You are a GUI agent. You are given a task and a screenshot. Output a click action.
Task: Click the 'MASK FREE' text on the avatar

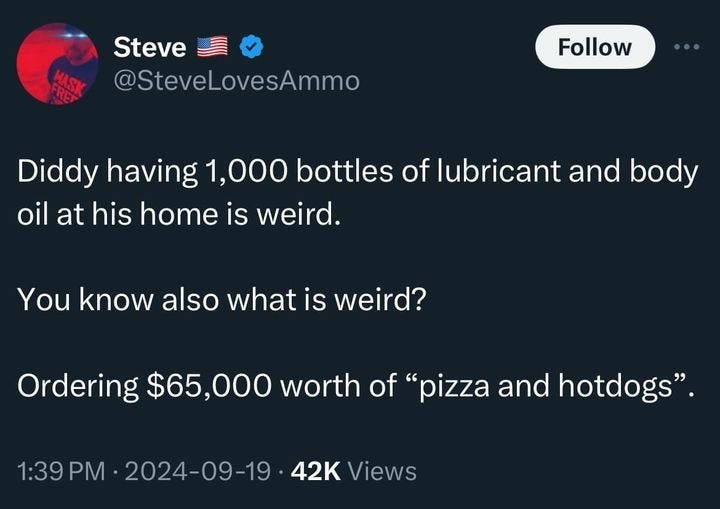tap(69, 86)
